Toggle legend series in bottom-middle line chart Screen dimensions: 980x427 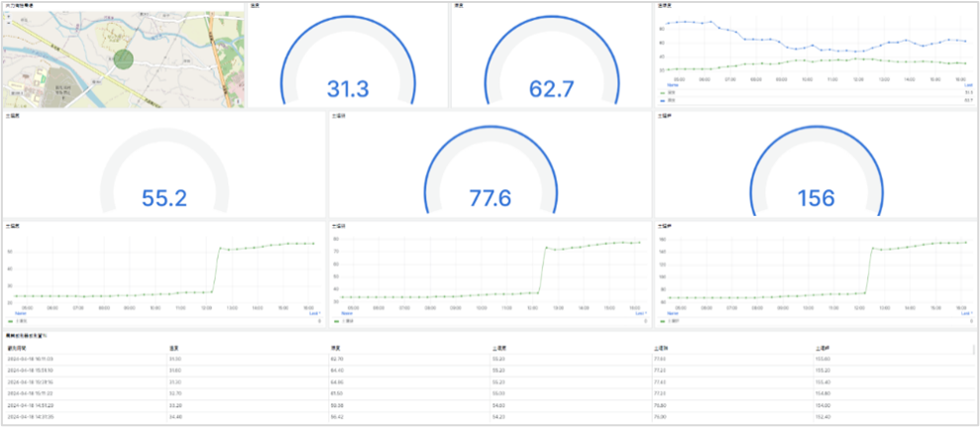pyautogui.click(x=343, y=322)
